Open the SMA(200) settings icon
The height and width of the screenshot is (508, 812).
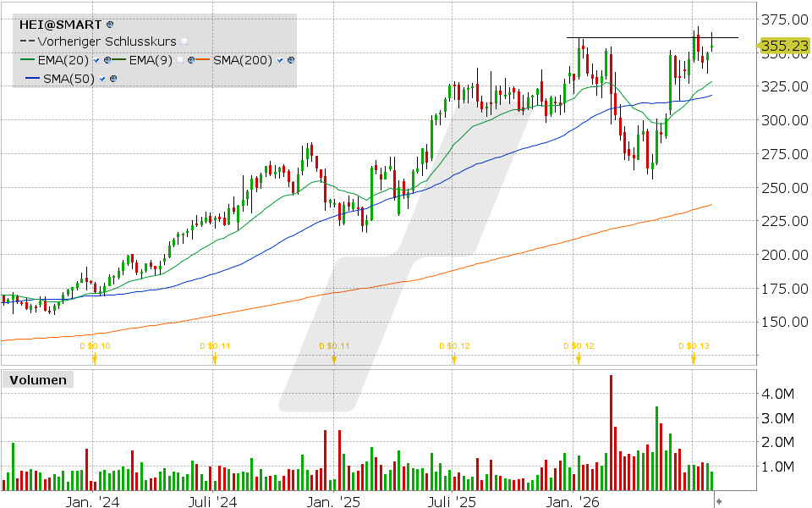(x=291, y=60)
